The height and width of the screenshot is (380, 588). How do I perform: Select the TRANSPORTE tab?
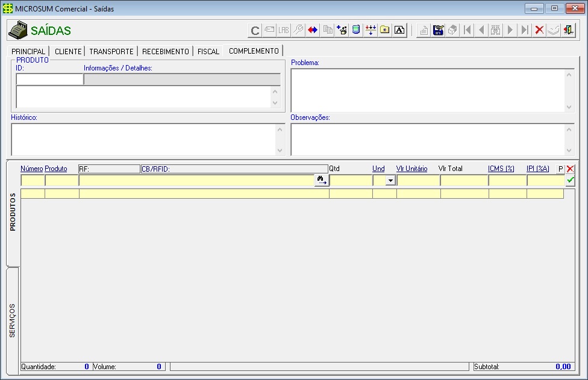[x=111, y=52]
